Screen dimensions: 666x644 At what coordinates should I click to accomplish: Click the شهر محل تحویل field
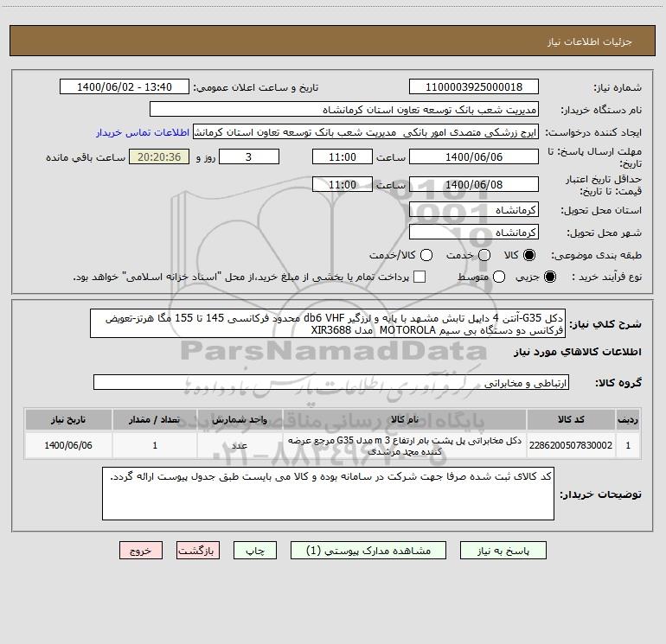(x=474, y=233)
